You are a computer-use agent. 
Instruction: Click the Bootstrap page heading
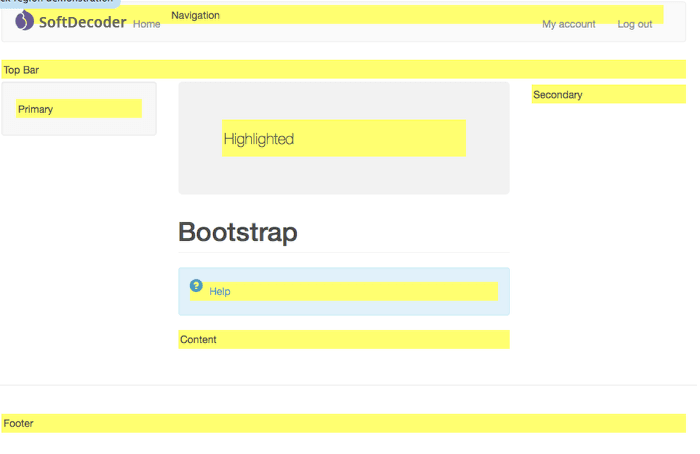tap(238, 232)
